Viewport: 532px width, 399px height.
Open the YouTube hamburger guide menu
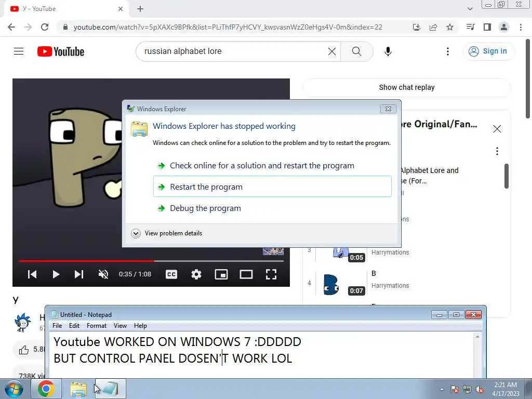point(19,51)
